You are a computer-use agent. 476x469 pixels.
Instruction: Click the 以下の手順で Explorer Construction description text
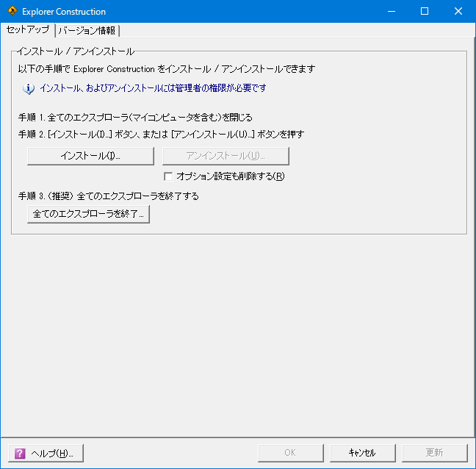coord(167,69)
